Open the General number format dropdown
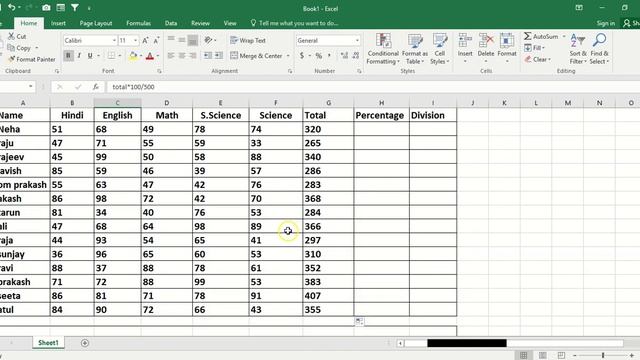This screenshot has width=640, height=360. (x=357, y=40)
